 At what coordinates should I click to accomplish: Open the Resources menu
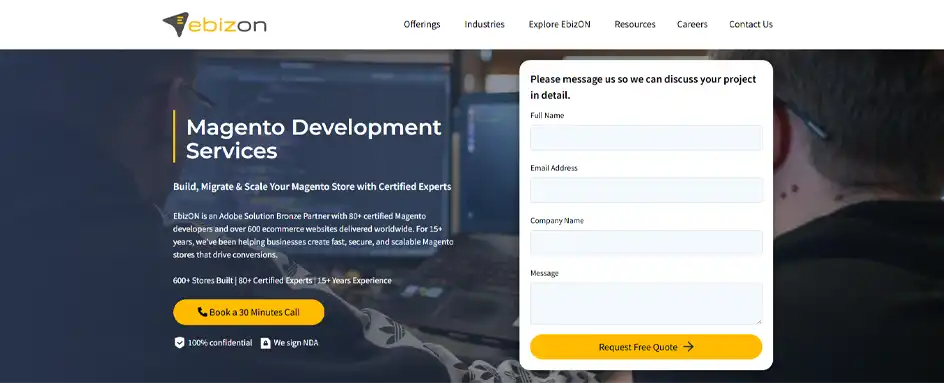click(635, 25)
